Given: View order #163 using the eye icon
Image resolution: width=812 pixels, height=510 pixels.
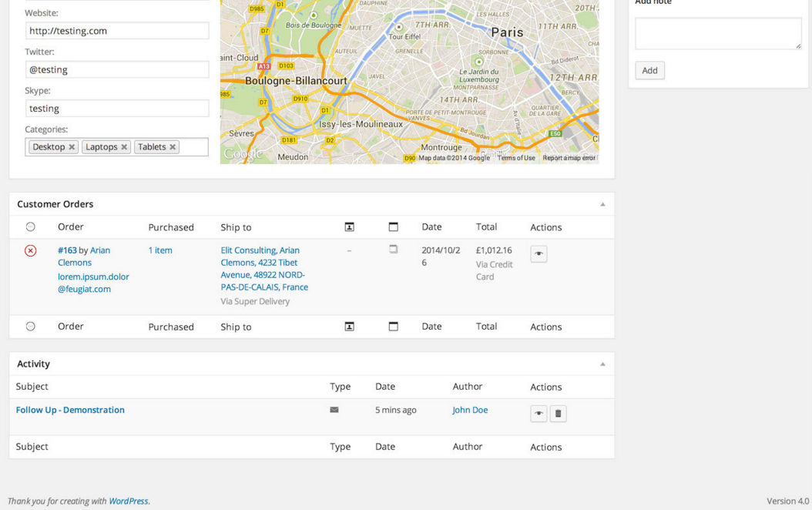Looking at the screenshot, I should pyautogui.click(x=539, y=253).
